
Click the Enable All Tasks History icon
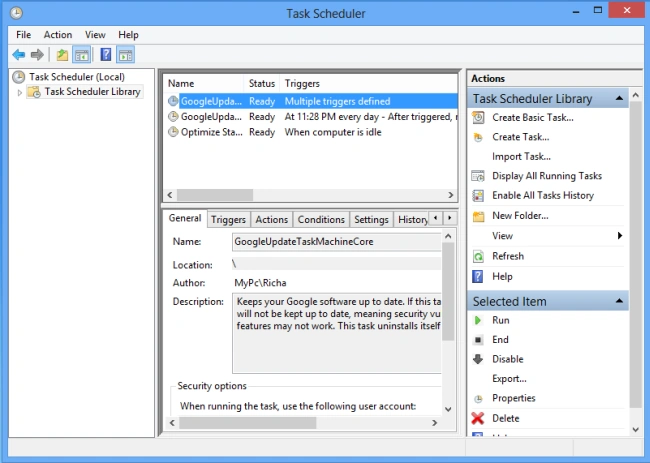(x=478, y=196)
